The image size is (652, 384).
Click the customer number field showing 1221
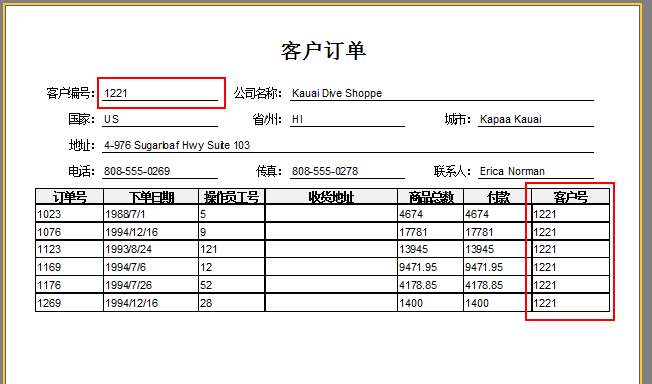pos(160,93)
